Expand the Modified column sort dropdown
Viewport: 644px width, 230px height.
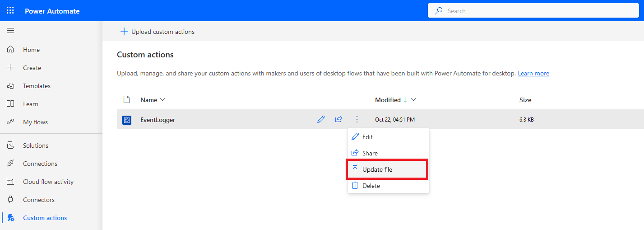click(x=413, y=100)
